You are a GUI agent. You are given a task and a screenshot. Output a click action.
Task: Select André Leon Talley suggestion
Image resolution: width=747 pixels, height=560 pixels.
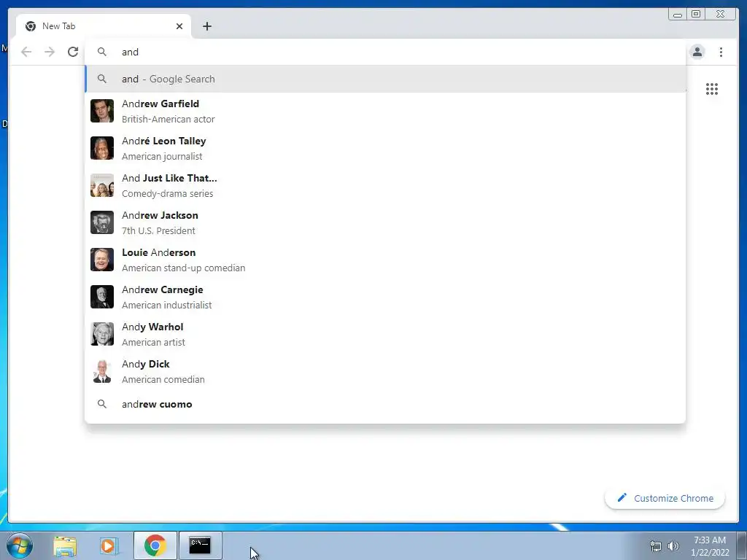pyautogui.click(x=385, y=148)
